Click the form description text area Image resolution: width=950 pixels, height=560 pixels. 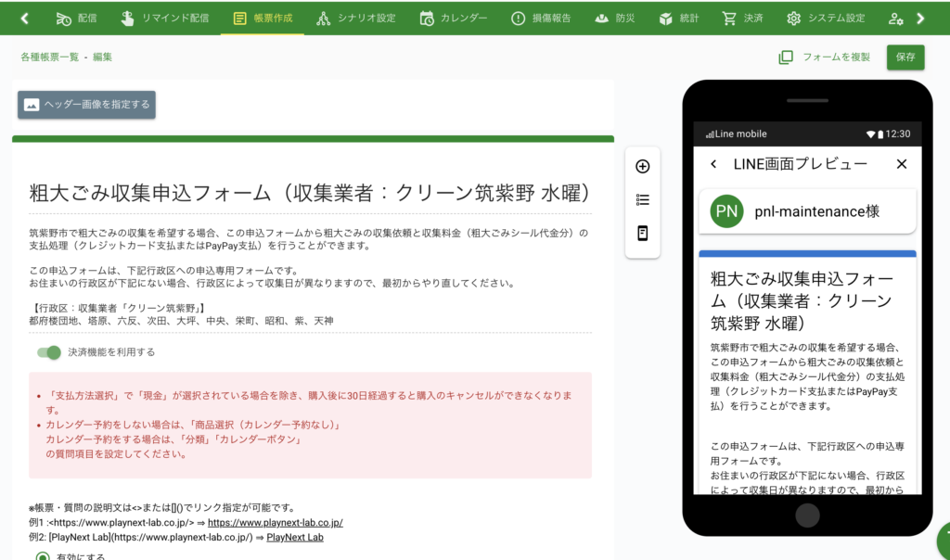(x=310, y=276)
